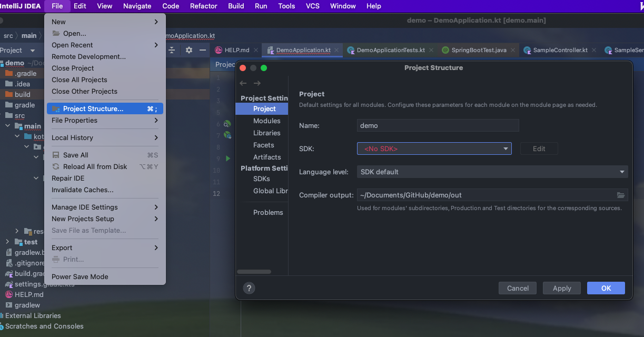Click the Name field containing demo
Screen dimensions: 644x337
tap(438, 125)
